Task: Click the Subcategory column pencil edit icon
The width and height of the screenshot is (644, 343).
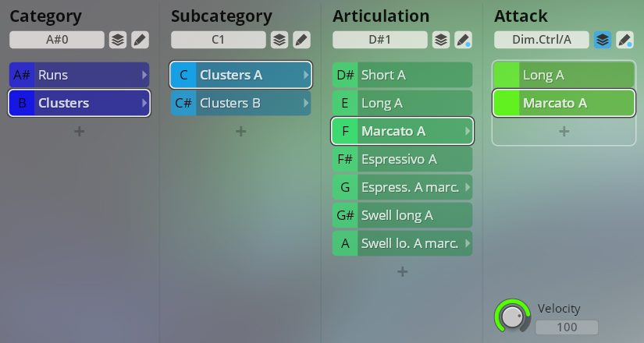Action: (x=301, y=40)
